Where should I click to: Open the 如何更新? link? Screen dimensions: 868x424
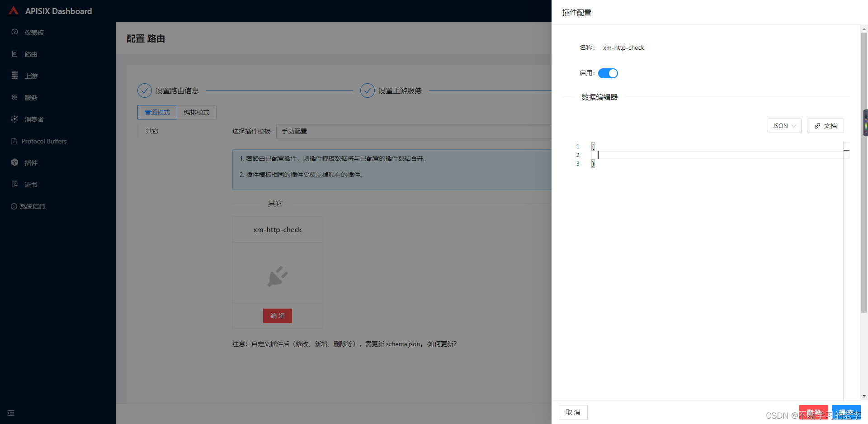[x=442, y=344]
